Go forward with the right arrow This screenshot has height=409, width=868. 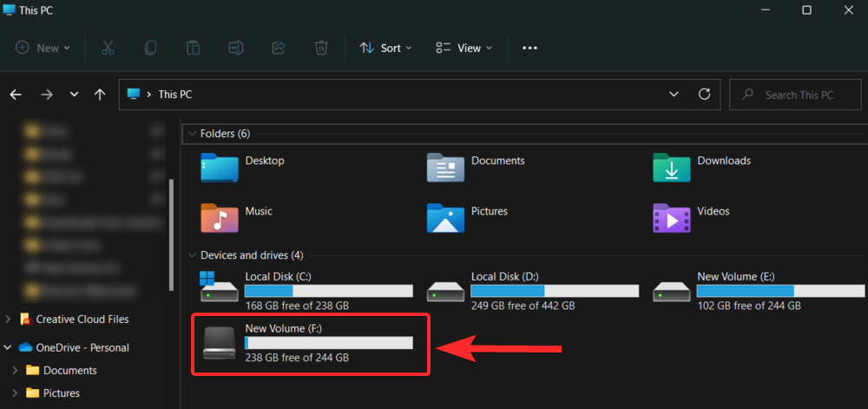[47, 95]
